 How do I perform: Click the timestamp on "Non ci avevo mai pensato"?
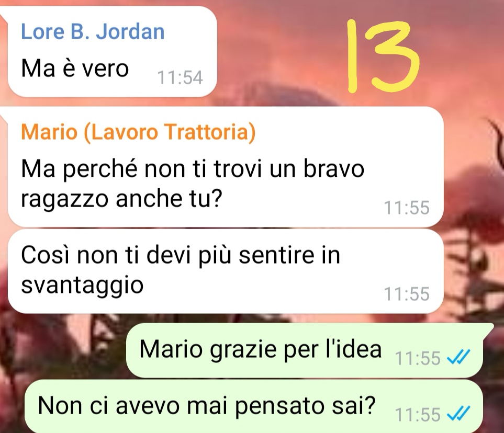coord(418,414)
